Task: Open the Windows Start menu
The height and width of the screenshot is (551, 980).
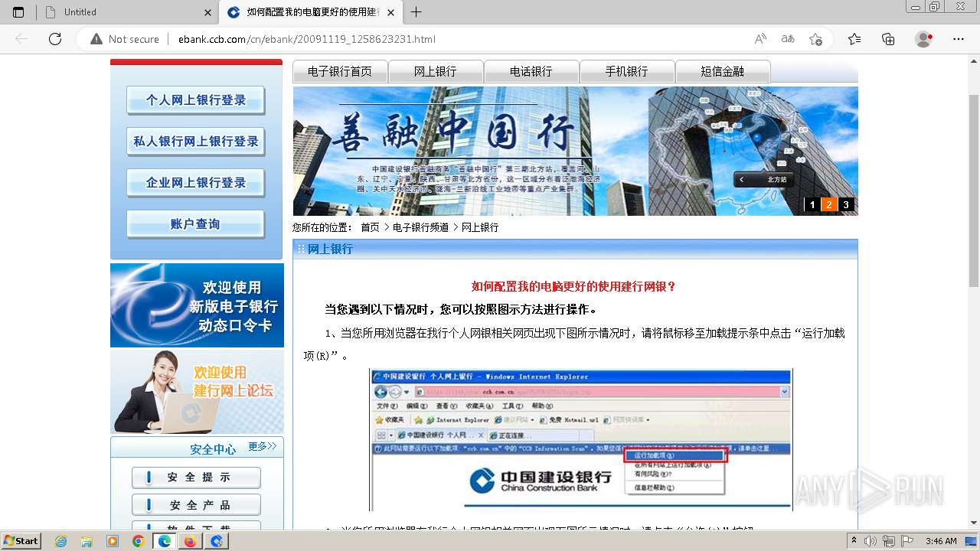Action: (x=21, y=541)
